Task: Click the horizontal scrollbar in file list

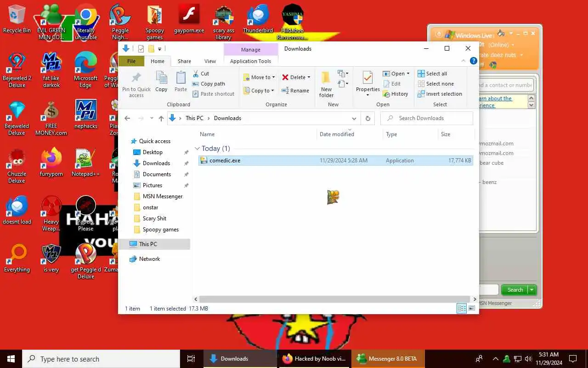Action: [335, 299]
